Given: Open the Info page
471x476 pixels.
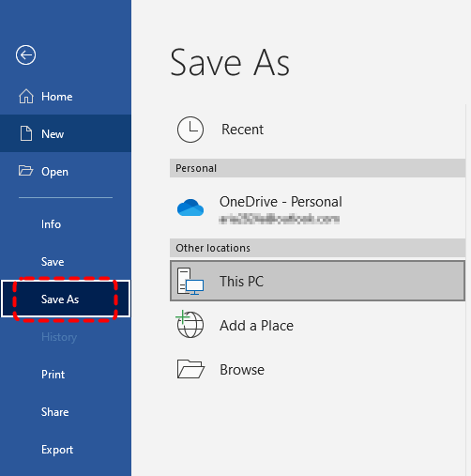Looking at the screenshot, I should 66,224.
